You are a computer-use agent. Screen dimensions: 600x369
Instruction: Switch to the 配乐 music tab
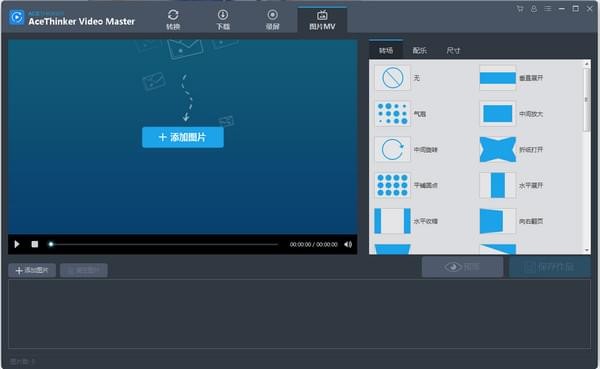coord(419,50)
